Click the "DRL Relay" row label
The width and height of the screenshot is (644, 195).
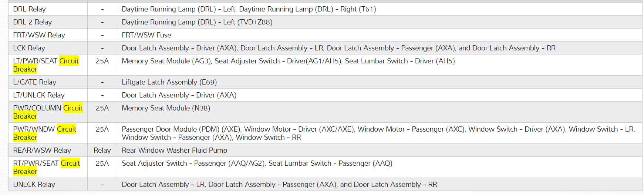point(30,9)
